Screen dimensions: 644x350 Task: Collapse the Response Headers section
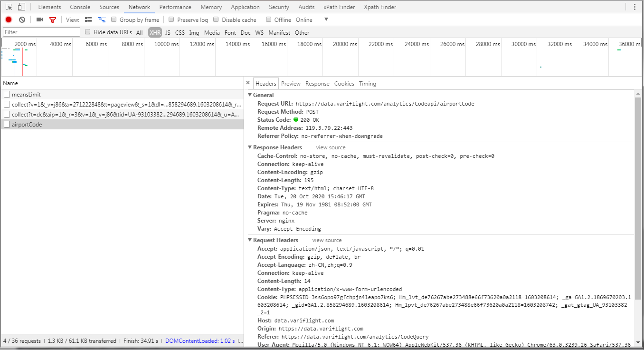[x=250, y=147]
